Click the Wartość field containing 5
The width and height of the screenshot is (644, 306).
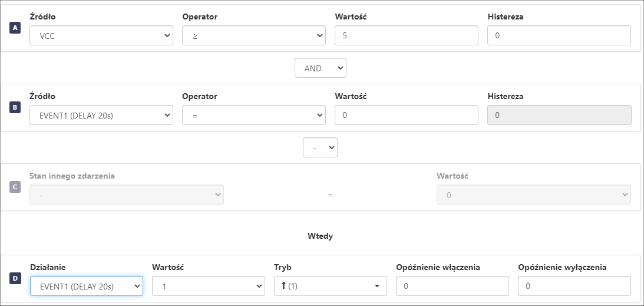click(406, 35)
